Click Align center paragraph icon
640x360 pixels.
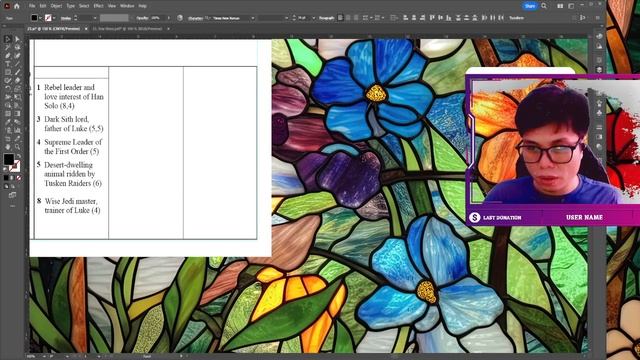tap(349, 18)
